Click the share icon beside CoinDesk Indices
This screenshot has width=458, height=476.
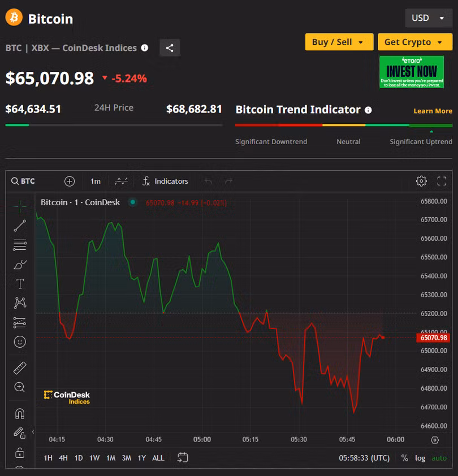pyautogui.click(x=170, y=48)
